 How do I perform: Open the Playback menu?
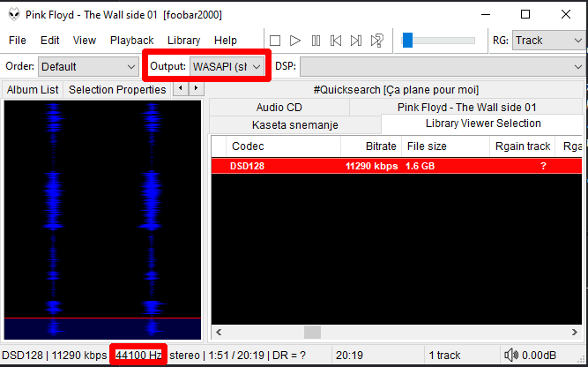pyautogui.click(x=131, y=41)
